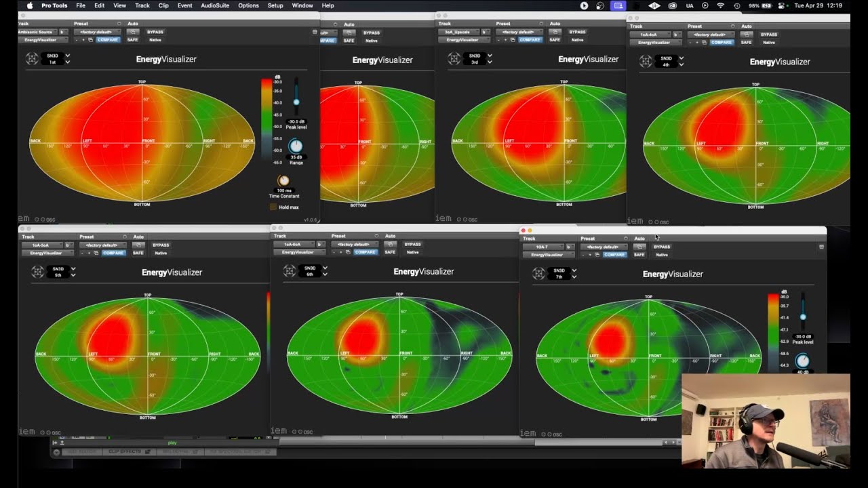Click the automation enable icon in 3oA_Upscale window
Screen dimensions: 868x488
point(555,32)
